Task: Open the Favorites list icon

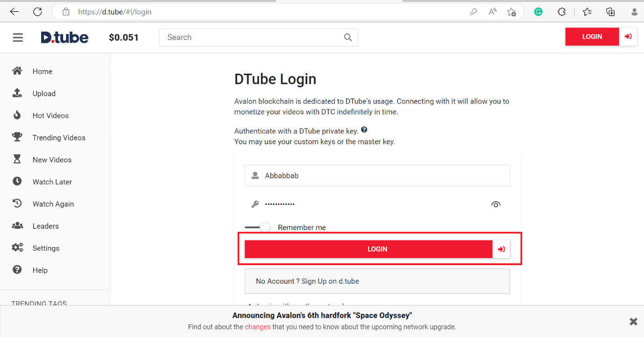Action: click(x=587, y=12)
